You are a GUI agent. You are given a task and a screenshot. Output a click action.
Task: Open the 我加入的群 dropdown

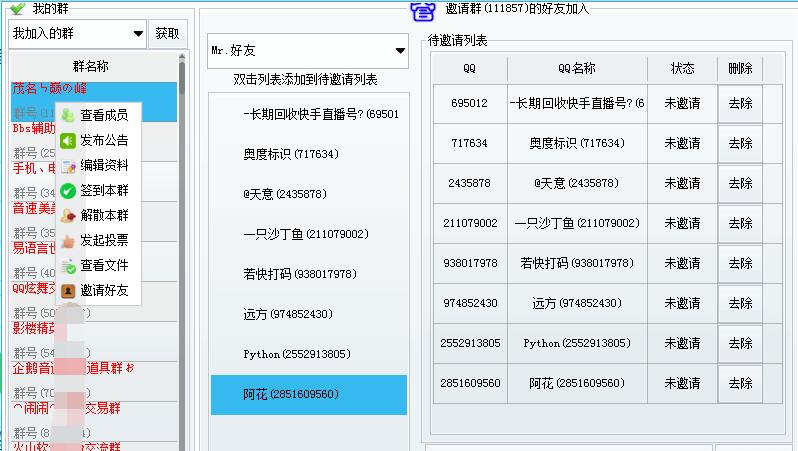pos(77,34)
